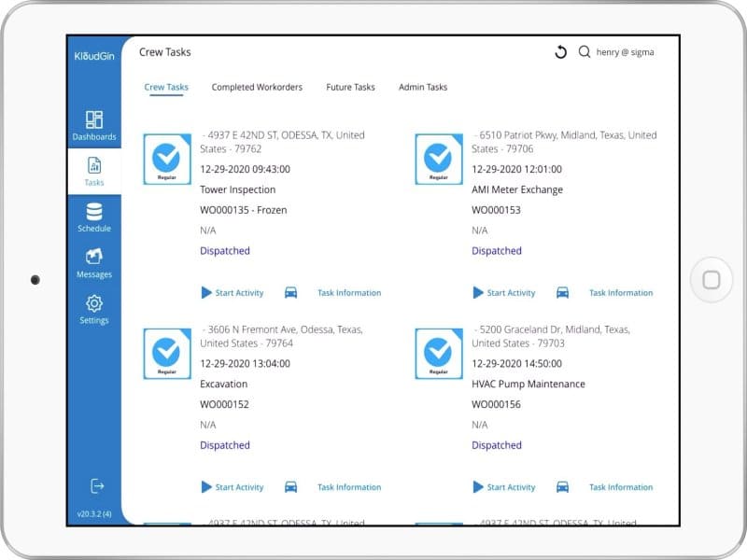Click the AMI Meter Exchange task thumbnail

pyautogui.click(x=438, y=160)
